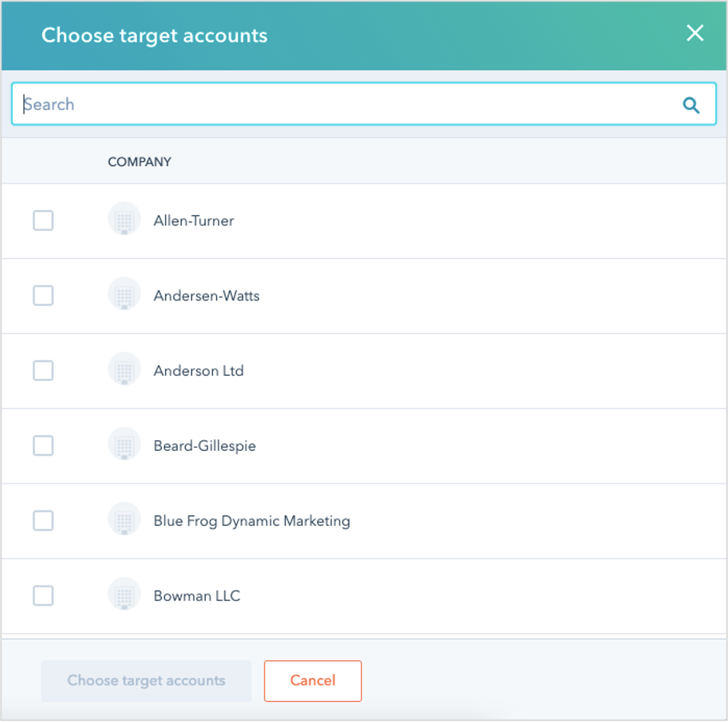Click the magnifying glass search icon

pos(690,105)
